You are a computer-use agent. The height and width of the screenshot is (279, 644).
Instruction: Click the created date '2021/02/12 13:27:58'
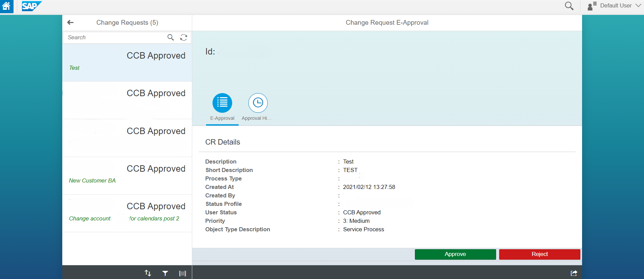369,187
